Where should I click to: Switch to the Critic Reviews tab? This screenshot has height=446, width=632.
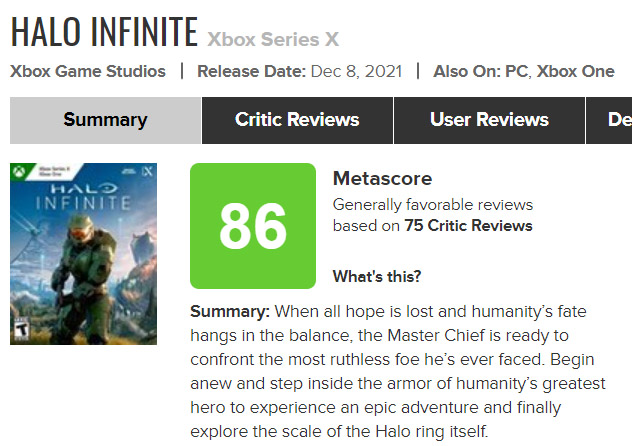297,120
